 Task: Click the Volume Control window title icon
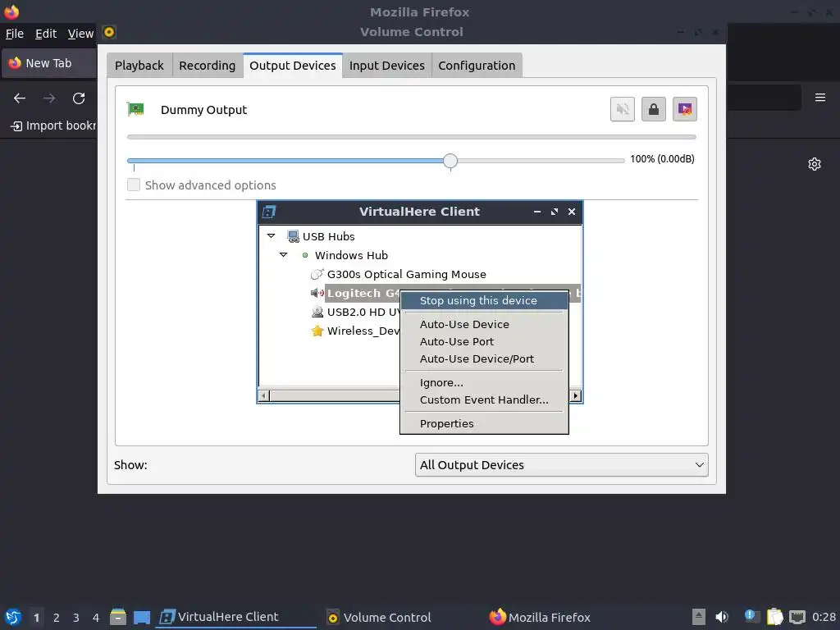click(x=109, y=32)
